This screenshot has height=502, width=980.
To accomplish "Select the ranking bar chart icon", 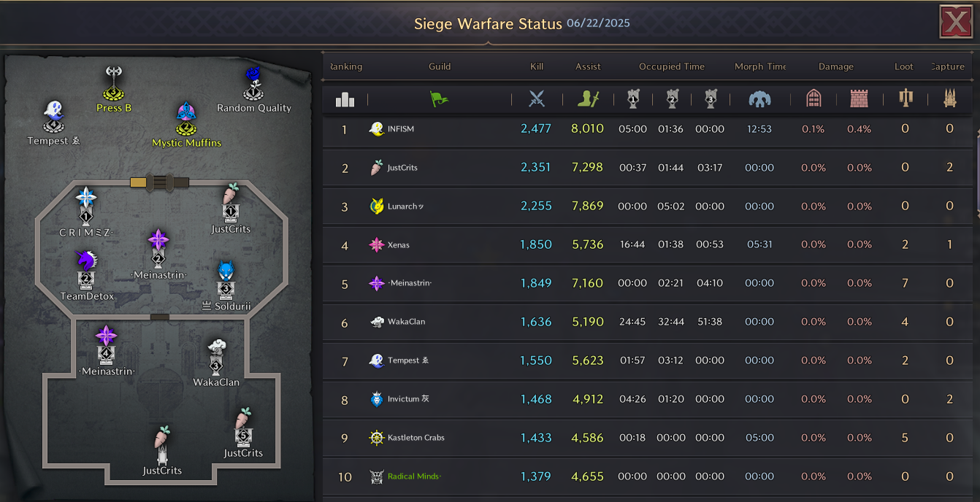I will pos(345,99).
